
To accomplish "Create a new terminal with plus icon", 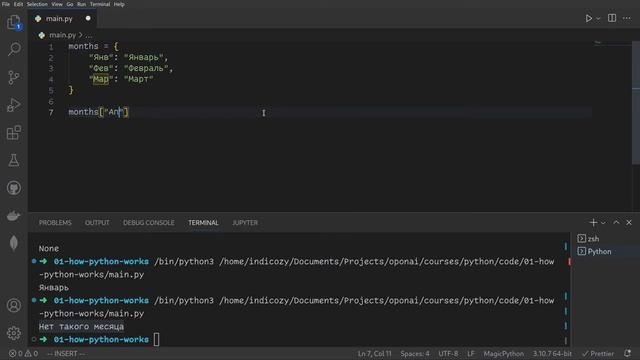I will (593, 222).
